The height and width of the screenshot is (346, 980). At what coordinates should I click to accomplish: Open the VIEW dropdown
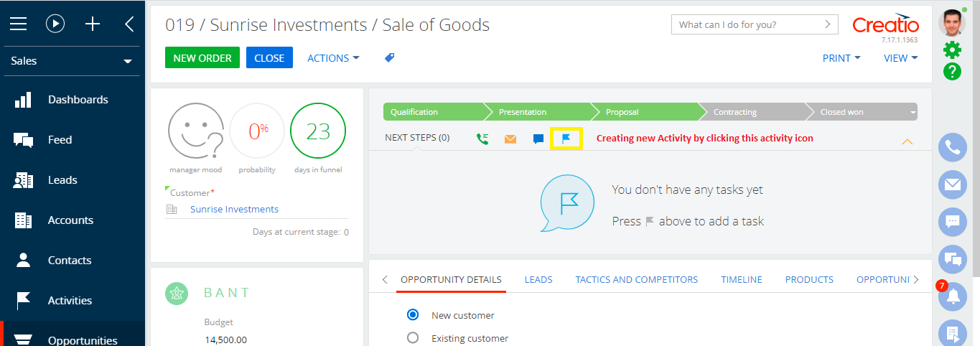coord(901,58)
